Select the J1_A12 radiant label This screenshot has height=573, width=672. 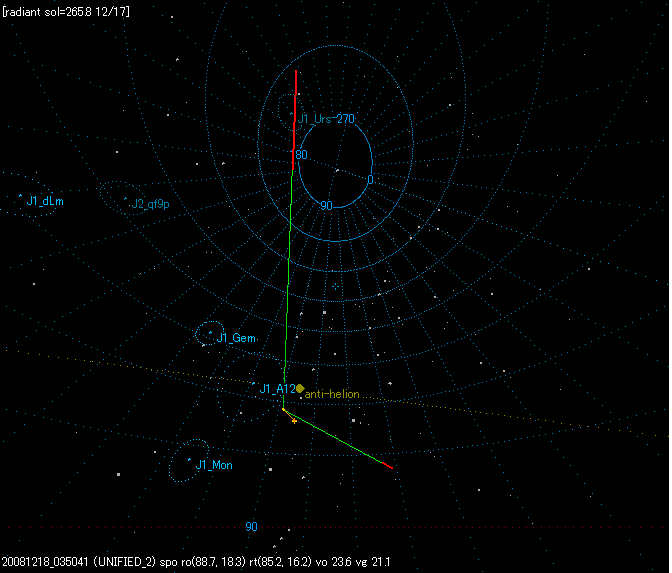click(278, 389)
